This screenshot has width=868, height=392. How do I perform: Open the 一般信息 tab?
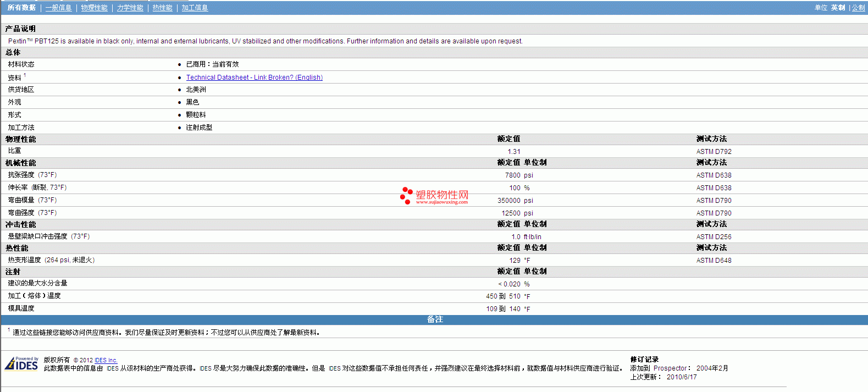click(x=58, y=8)
